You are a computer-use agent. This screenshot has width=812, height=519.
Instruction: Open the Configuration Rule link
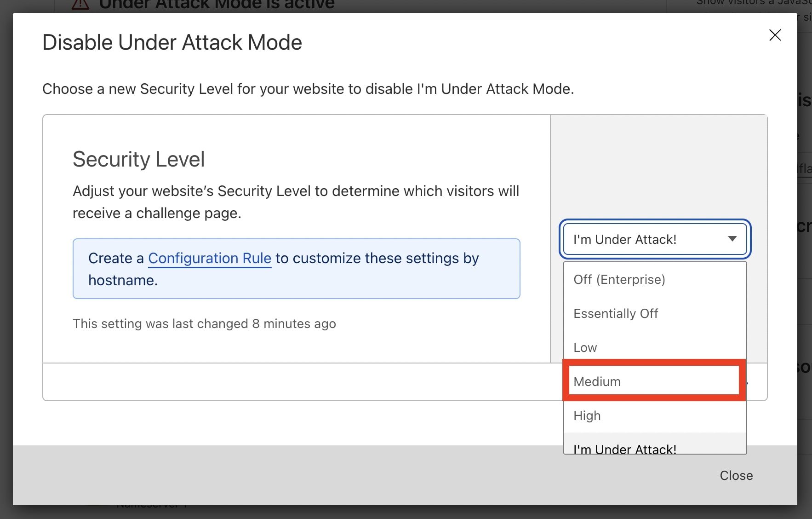pos(210,258)
